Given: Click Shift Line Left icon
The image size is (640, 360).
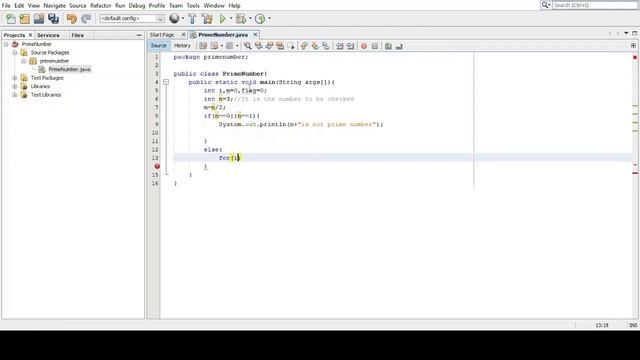Looking at the screenshot, I should (340, 46).
